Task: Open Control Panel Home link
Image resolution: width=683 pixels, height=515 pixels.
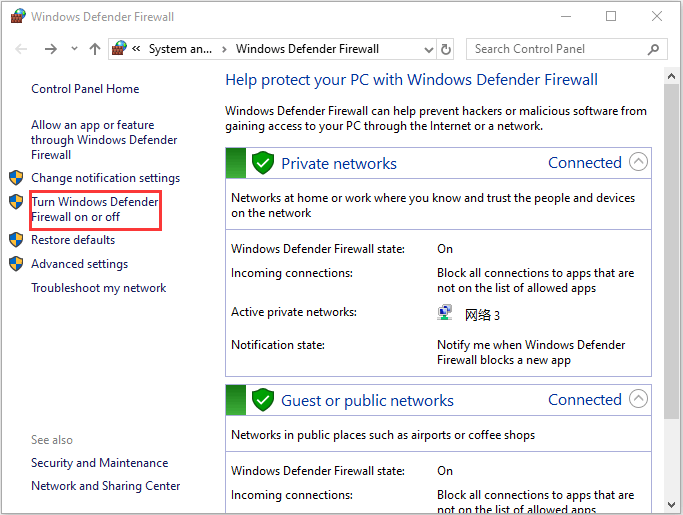Action: [x=85, y=89]
